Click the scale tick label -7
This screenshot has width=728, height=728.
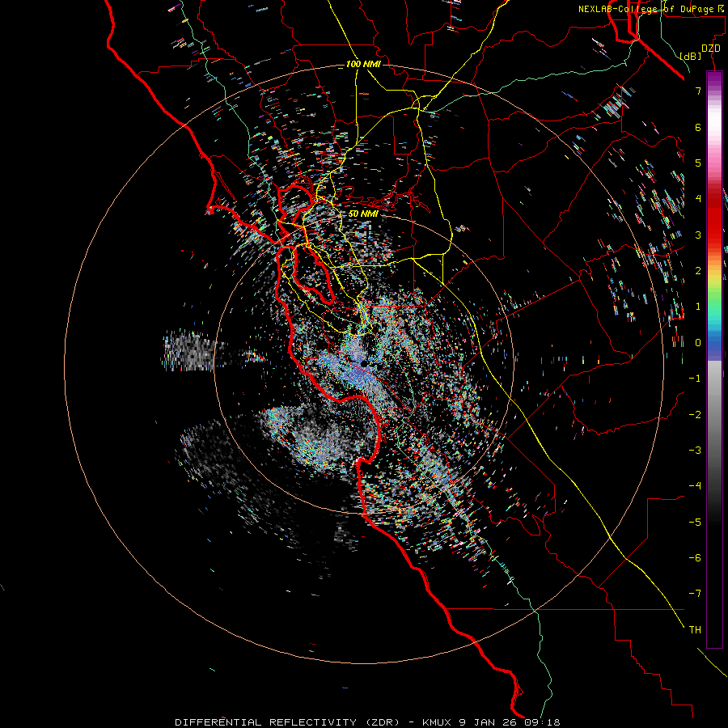click(695, 594)
